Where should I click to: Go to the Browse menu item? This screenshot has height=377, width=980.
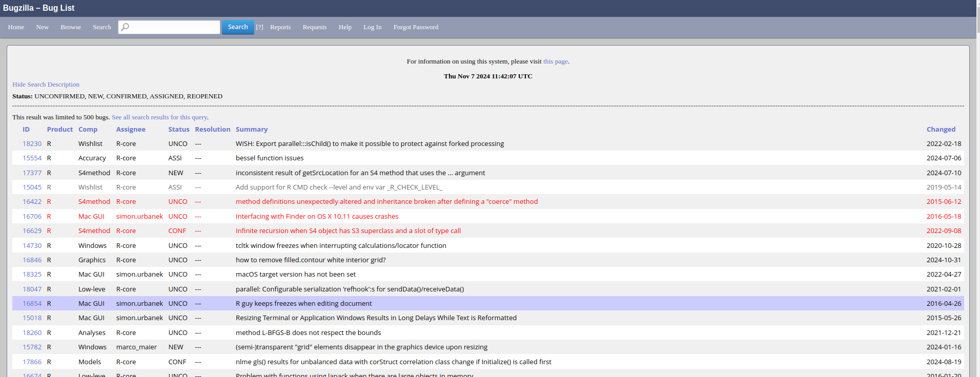coord(71,27)
